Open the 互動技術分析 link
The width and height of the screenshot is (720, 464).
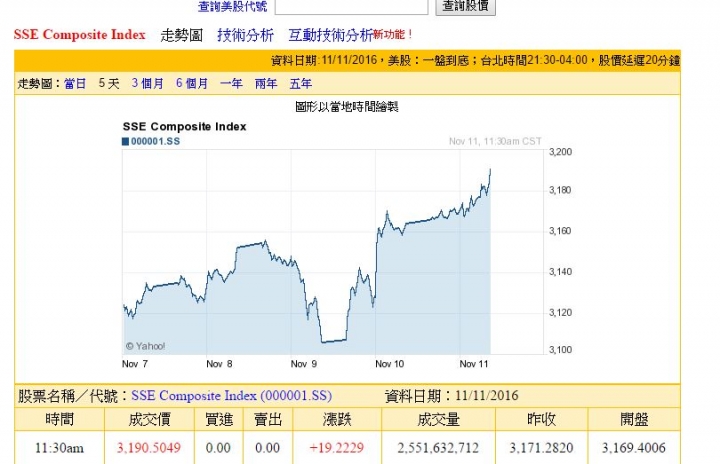[x=331, y=35]
